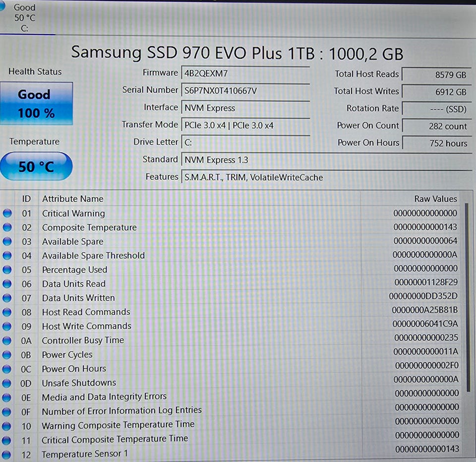Select the Host Write Commands attribute name
The height and width of the screenshot is (462, 476).
click(x=86, y=326)
